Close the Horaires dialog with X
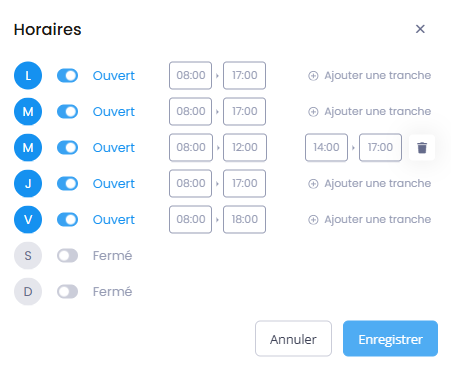 420,29
